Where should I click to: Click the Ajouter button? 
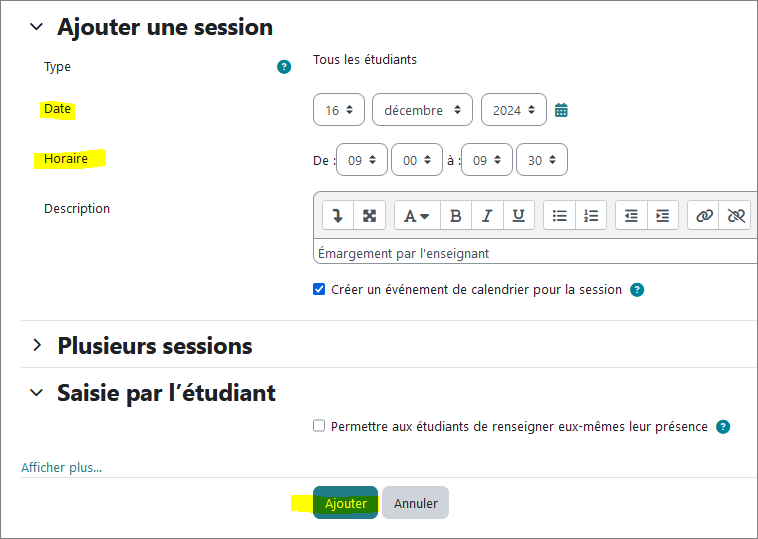point(346,503)
